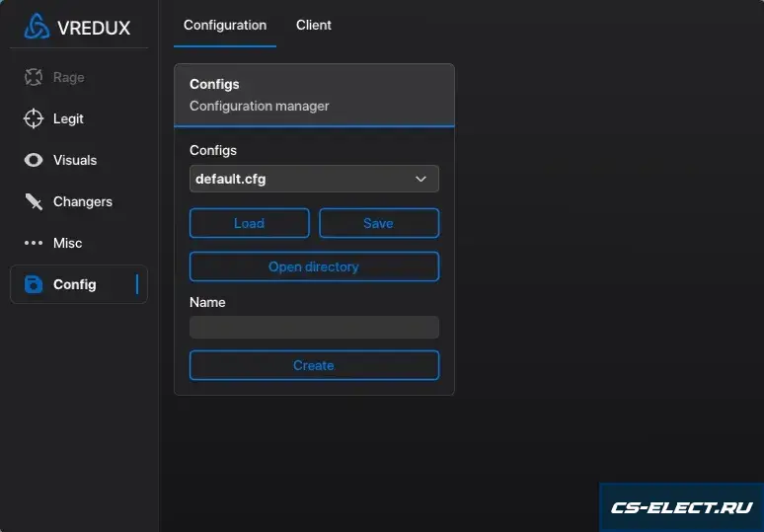Focus the Name input field
764x532 pixels.
[x=314, y=328]
